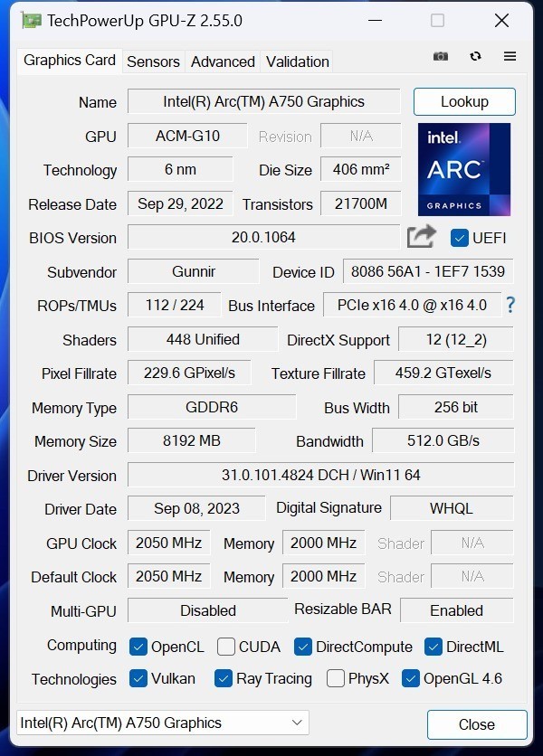Toggle the UEFI checkbox
Screen dimensions: 543x756
(x=459, y=238)
